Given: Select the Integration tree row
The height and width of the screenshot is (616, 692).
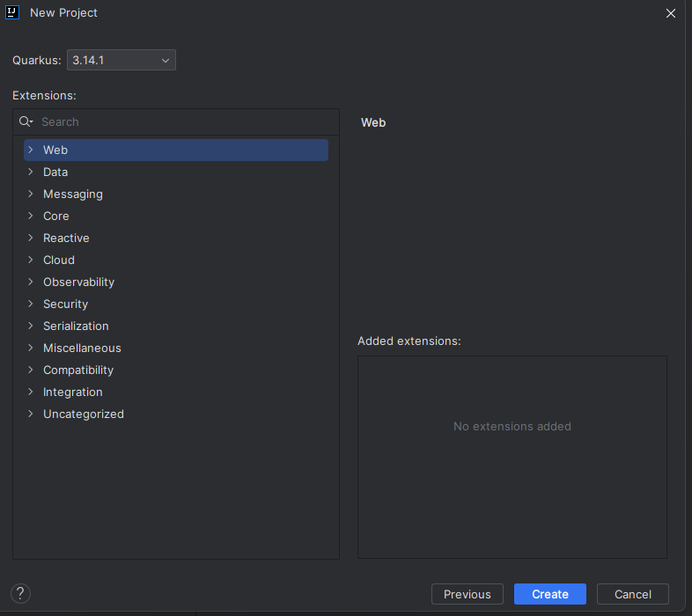Looking at the screenshot, I should 176,392.
